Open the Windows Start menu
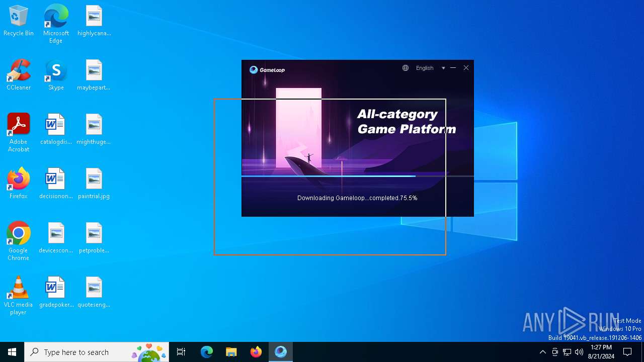Screen dimensions: 644x362 click(12, 352)
